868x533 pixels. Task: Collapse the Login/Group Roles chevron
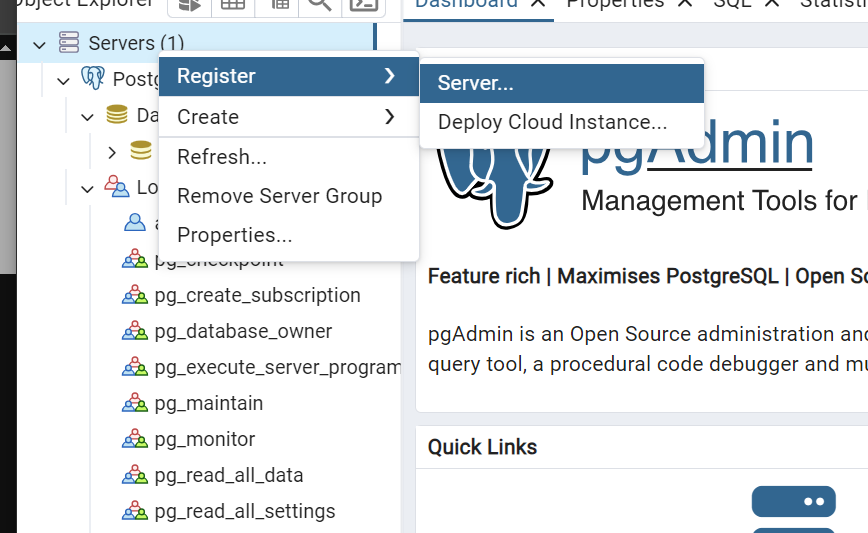87,189
